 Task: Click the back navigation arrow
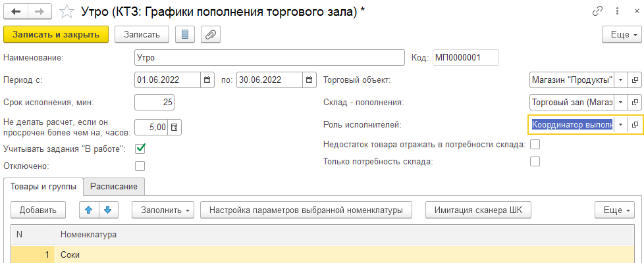click(16, 12)
